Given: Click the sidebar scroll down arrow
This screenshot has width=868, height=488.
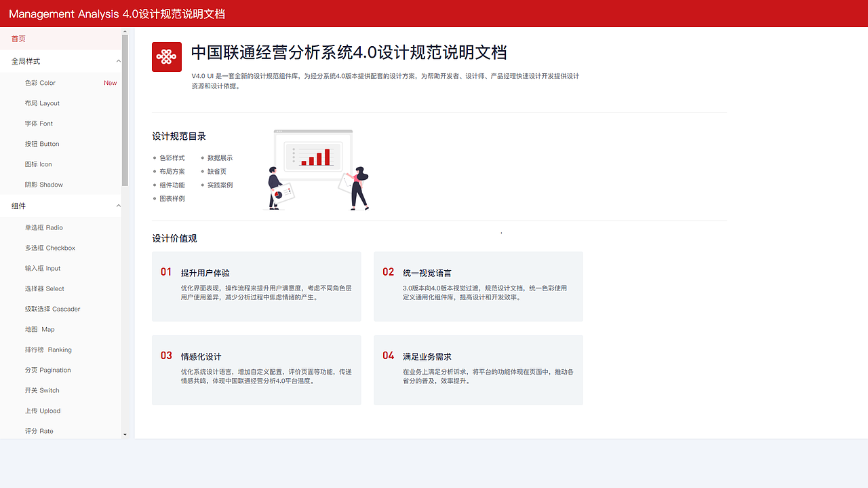Looking at the screenshot, I should 125,434.
